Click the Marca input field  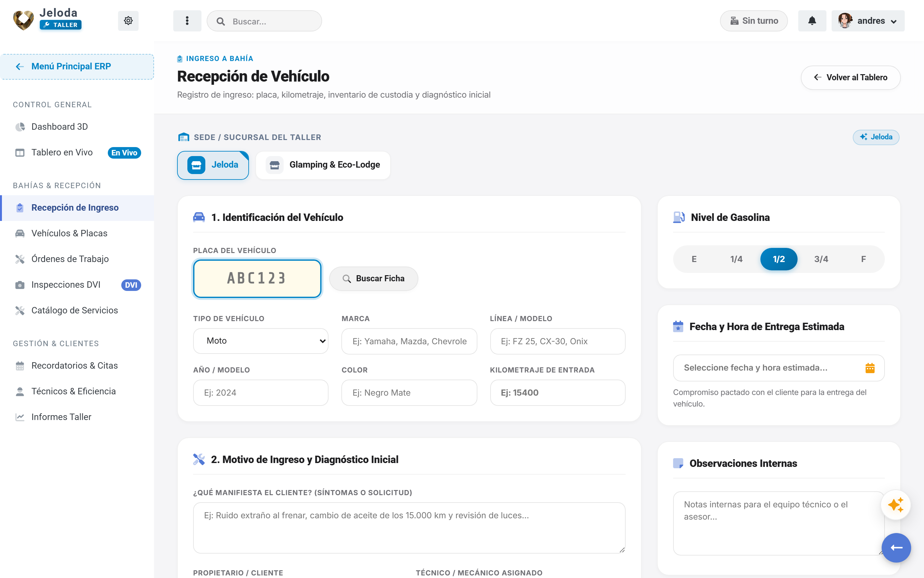[x=409, y=341]
